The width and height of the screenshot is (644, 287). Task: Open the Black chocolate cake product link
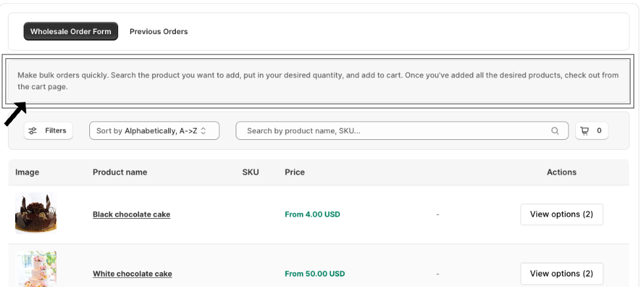[131, 215]
